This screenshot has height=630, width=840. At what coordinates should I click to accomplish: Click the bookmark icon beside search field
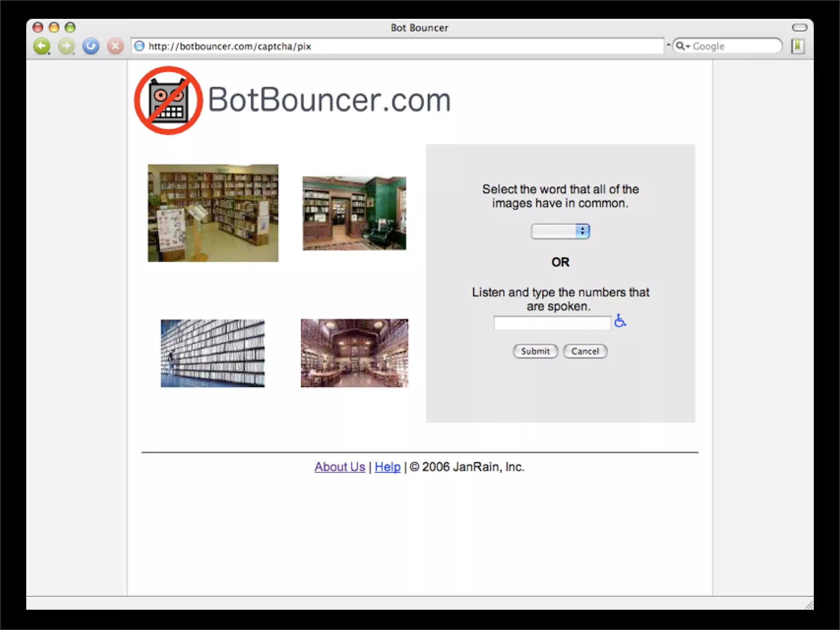(x=798, y=46)
